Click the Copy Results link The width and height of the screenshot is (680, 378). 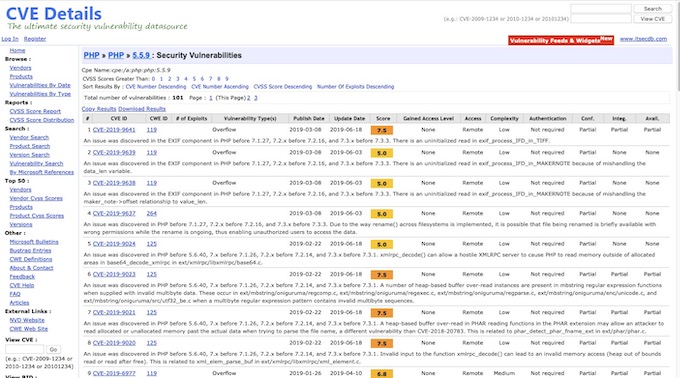99,109
